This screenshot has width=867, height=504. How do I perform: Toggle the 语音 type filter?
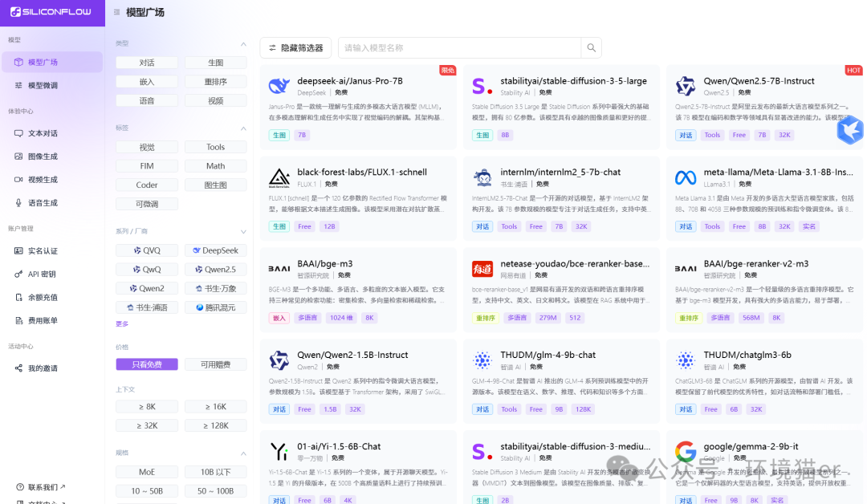point(147,100)
